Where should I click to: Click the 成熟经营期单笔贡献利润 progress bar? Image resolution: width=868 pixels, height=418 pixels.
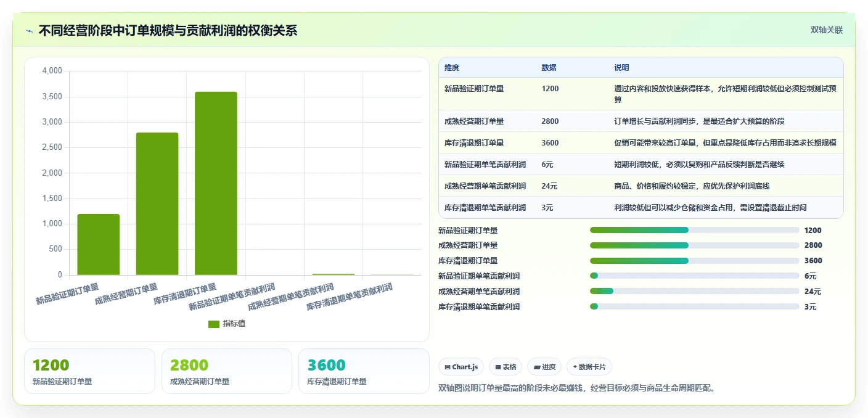coord(695,291)
